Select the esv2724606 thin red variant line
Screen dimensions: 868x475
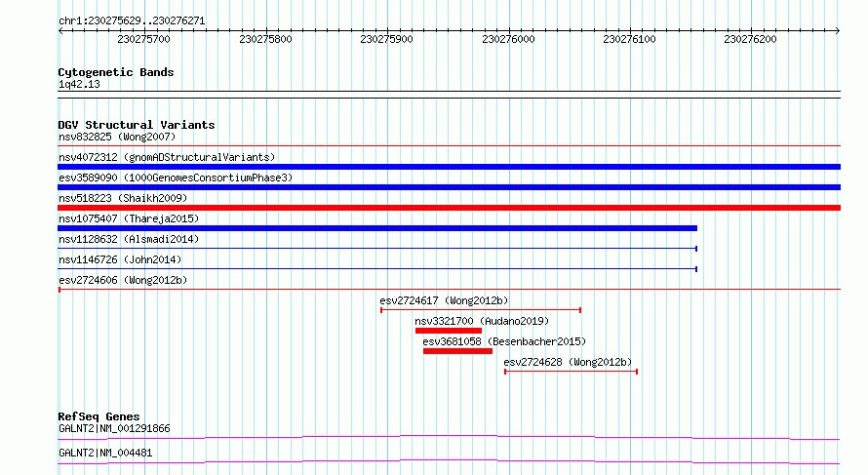point(449,290)
